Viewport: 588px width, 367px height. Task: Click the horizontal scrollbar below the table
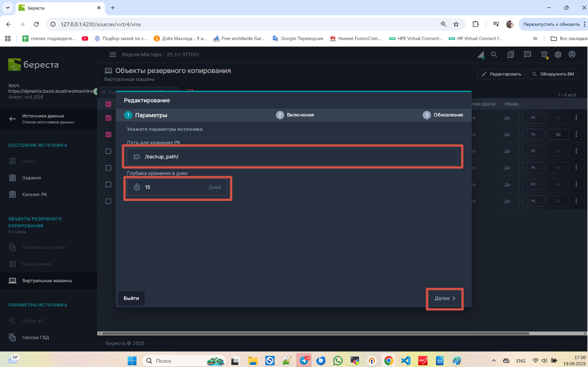pyautogui.click(x=316, y=333)
